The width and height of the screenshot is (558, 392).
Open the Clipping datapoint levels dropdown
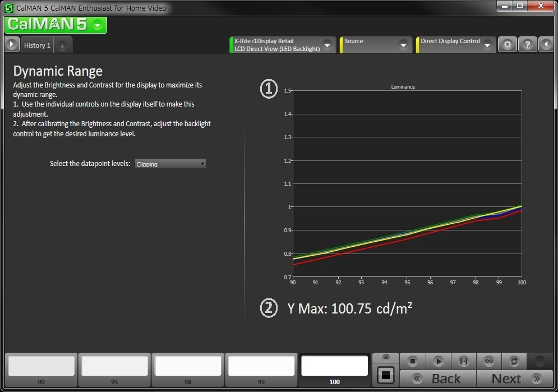(x=170, y=164)
